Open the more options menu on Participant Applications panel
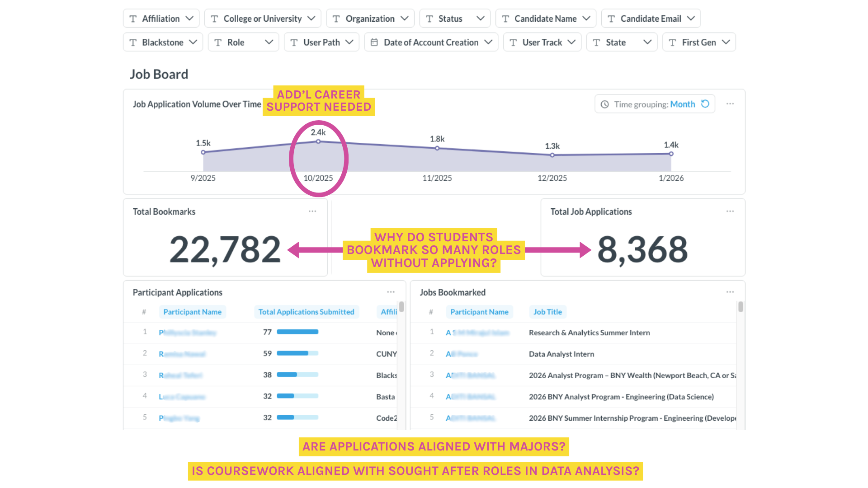 (391, 292)
